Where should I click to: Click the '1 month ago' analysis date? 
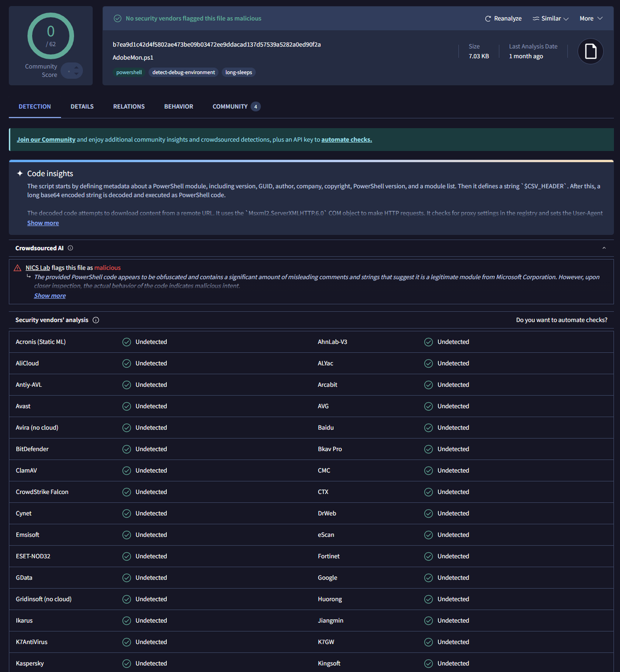tap(526, 56)
